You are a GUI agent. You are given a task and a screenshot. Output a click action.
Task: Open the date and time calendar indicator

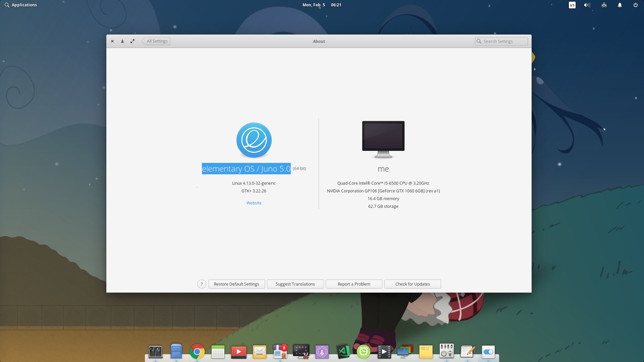tap(321, 5)
